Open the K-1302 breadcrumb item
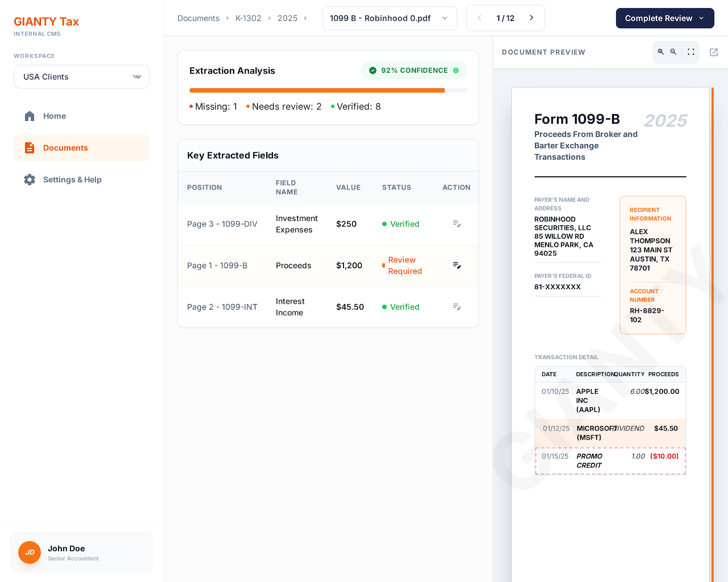This screenshot has width=728, height=582. 248,18
